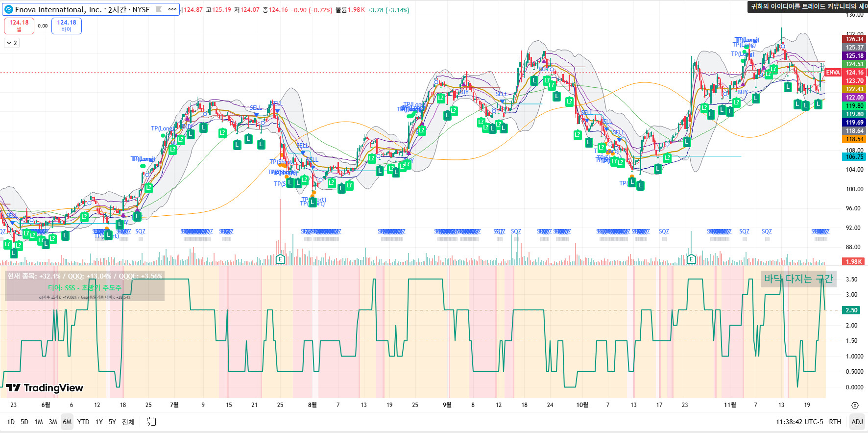Open the three-dot more menu by symbol
868x433 pixels.
pos(172,9)
